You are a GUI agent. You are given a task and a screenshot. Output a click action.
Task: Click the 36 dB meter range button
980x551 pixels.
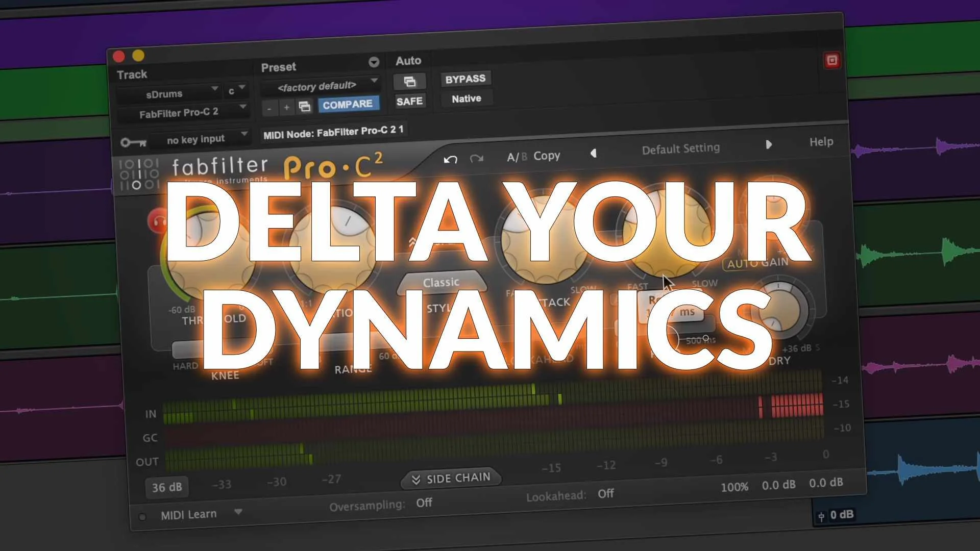167,487
